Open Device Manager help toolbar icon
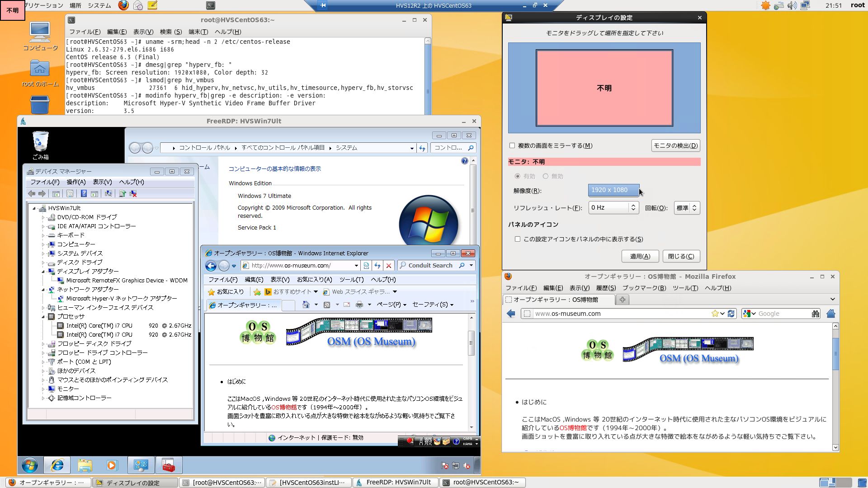 [84, 193]
